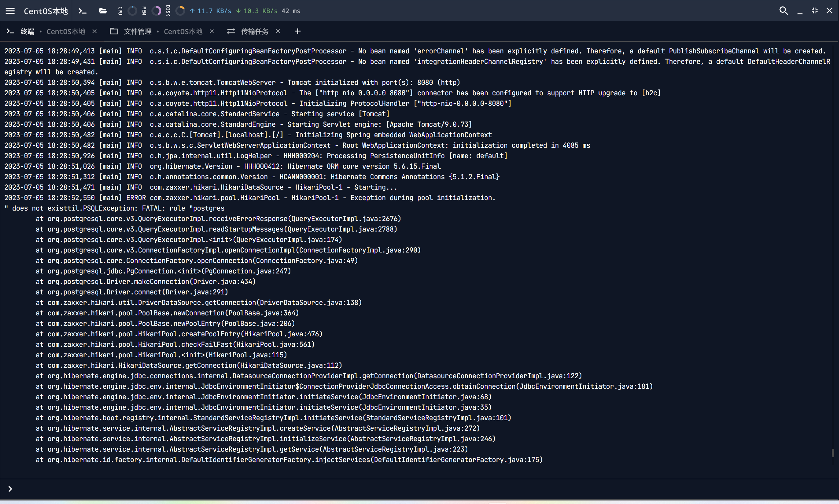Click the folder icon on the 文件管理 tab

click(x=114, y=31)
